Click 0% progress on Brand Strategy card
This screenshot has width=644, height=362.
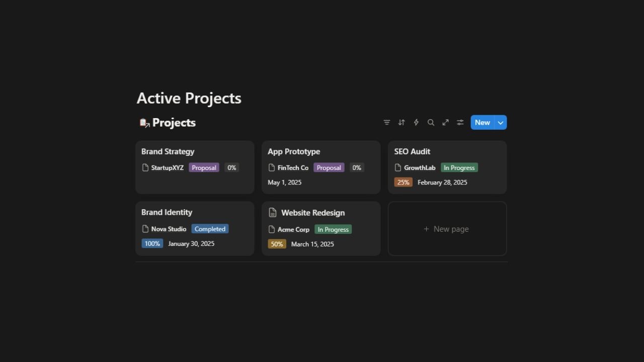[x=232, y=168]
